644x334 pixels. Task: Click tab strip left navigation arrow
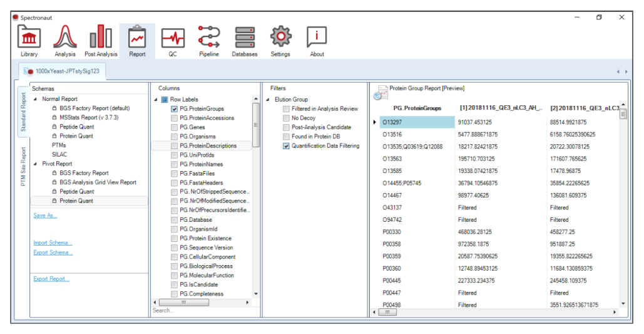point(618,71)
